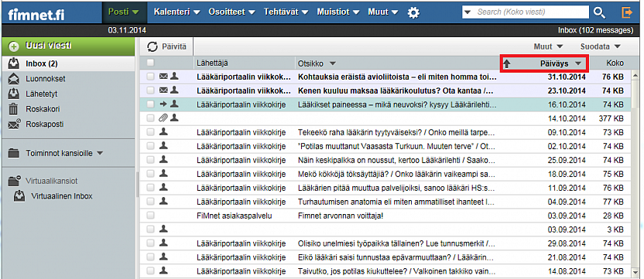The image size is (644, 279).
Task: Open the search scope dropdown arrow
Action: coord(467,12)
